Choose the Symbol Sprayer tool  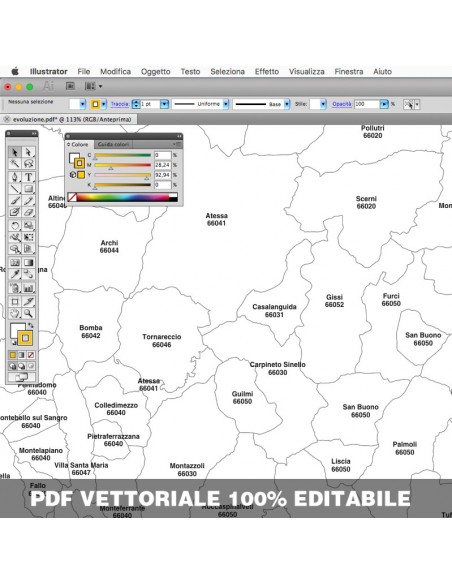point(15,288)
